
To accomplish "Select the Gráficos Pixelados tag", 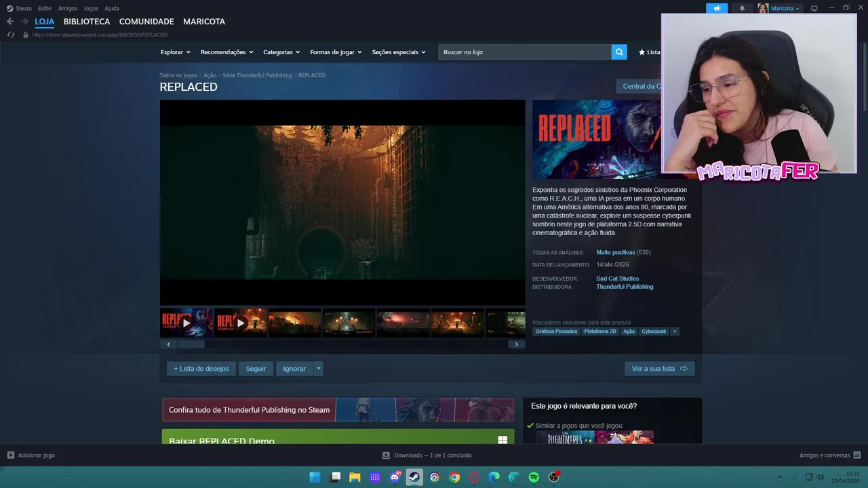I will click(556, 331).
